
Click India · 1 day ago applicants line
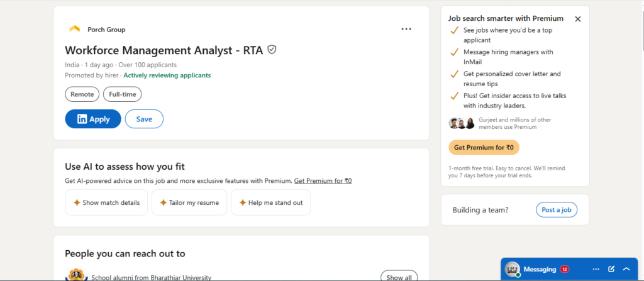(x=121, y=65)
